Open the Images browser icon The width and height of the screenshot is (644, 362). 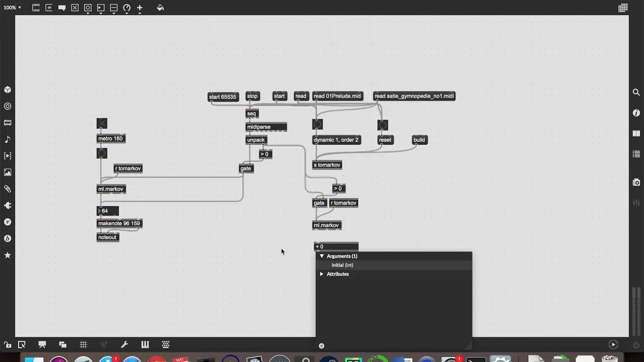(x=8, y=172)
